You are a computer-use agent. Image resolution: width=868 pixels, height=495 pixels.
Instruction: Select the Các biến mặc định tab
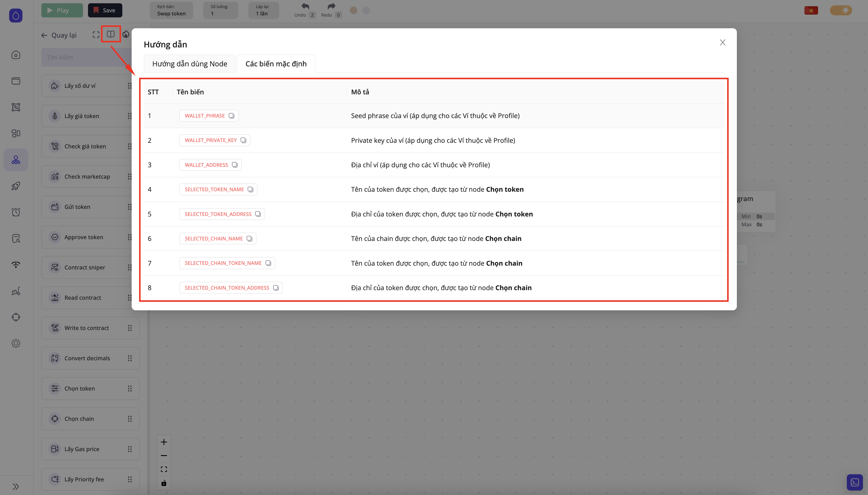(x=276, y=64)
